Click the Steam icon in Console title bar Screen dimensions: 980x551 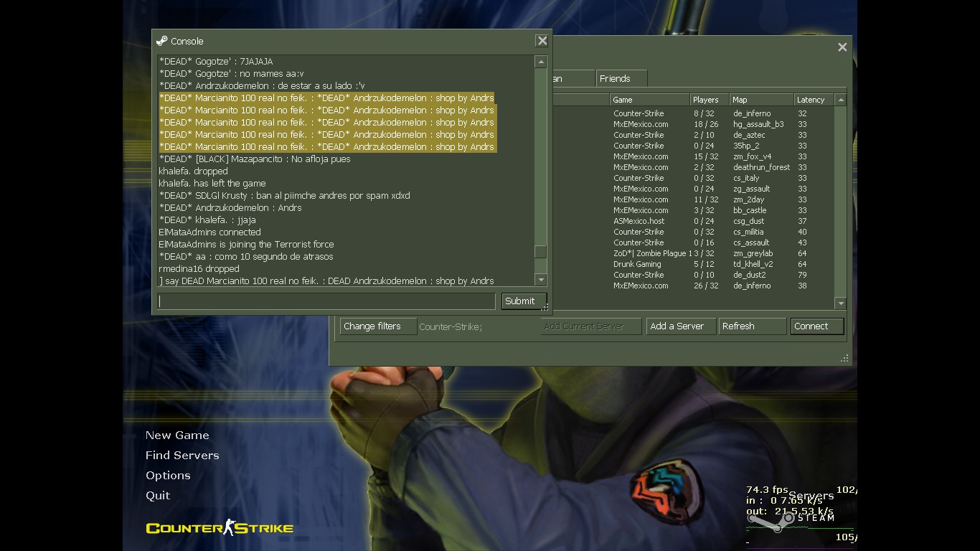(162, 41)
